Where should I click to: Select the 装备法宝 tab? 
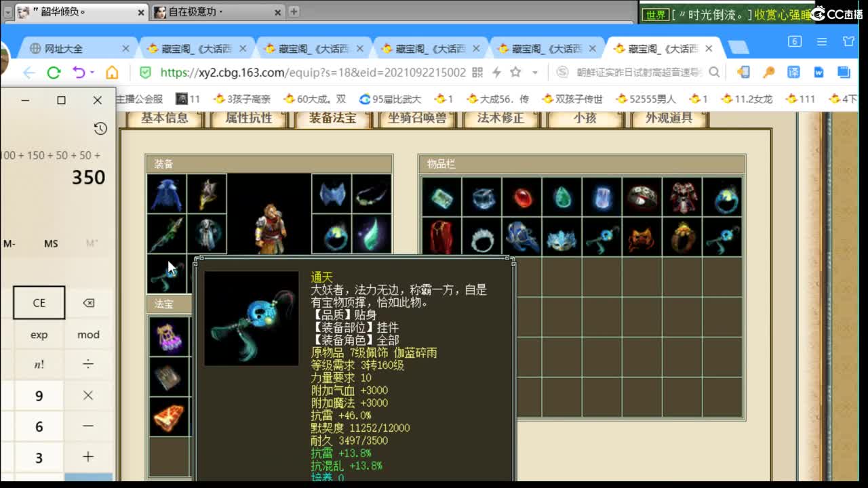click(x=332, y=118)
